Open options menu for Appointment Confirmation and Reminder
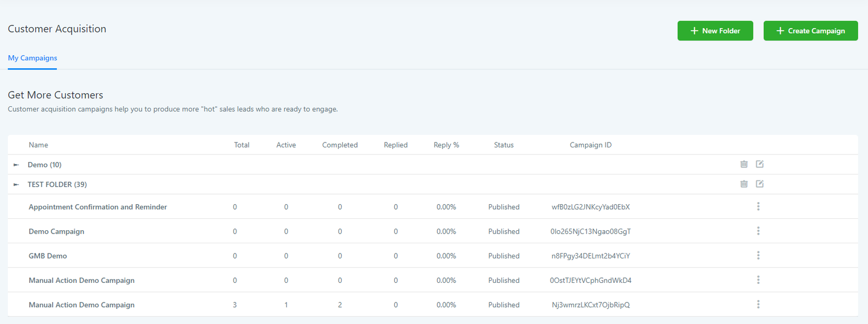This screenshot has width=868, height=324. click(x=758, y=206)
